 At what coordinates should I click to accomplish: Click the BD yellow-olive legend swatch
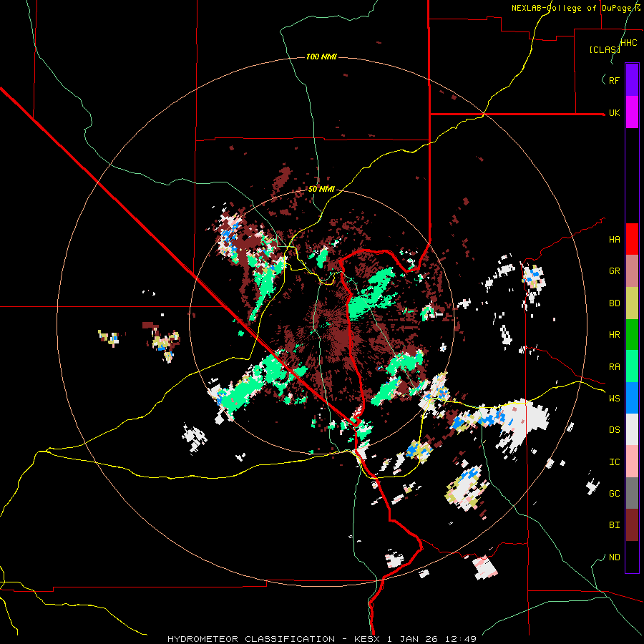click(632, 303)
